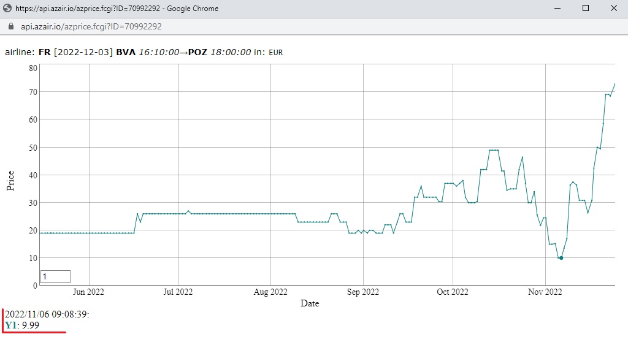Minimize the Chrome popup window

click(x=557, y=8)
